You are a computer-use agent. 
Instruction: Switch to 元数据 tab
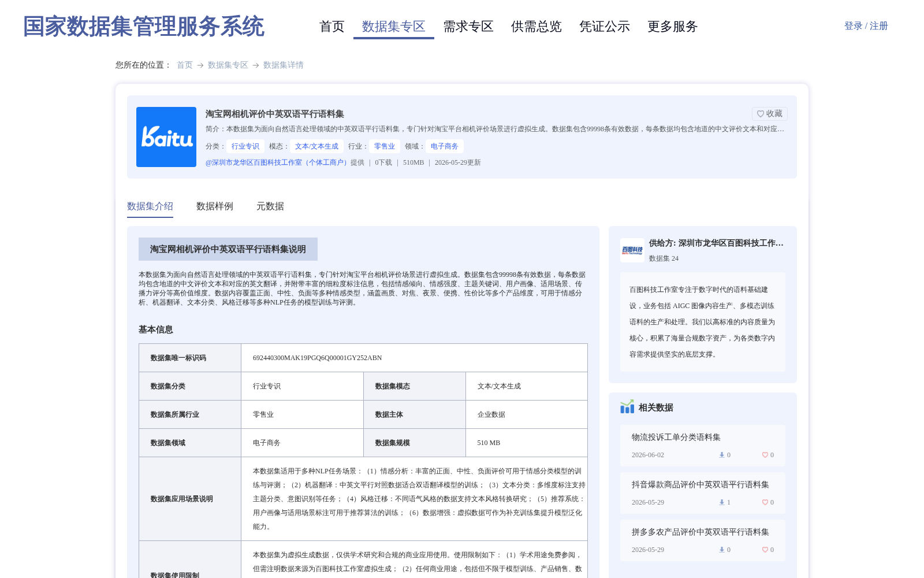click(270, 206)
